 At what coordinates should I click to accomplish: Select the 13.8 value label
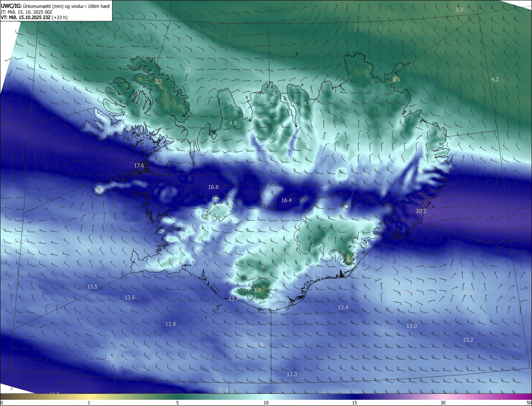(170, 324)
